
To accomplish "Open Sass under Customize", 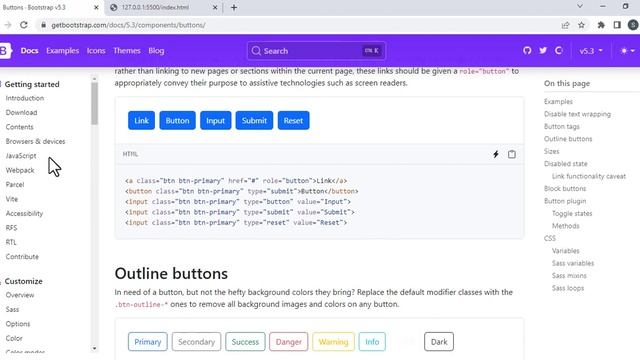I will [x=12, y=309].
